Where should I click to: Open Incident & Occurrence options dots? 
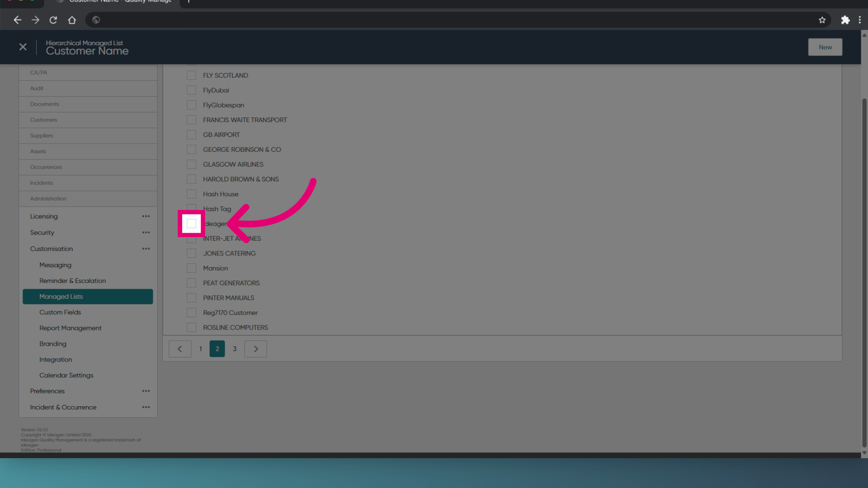coord(146,408)
